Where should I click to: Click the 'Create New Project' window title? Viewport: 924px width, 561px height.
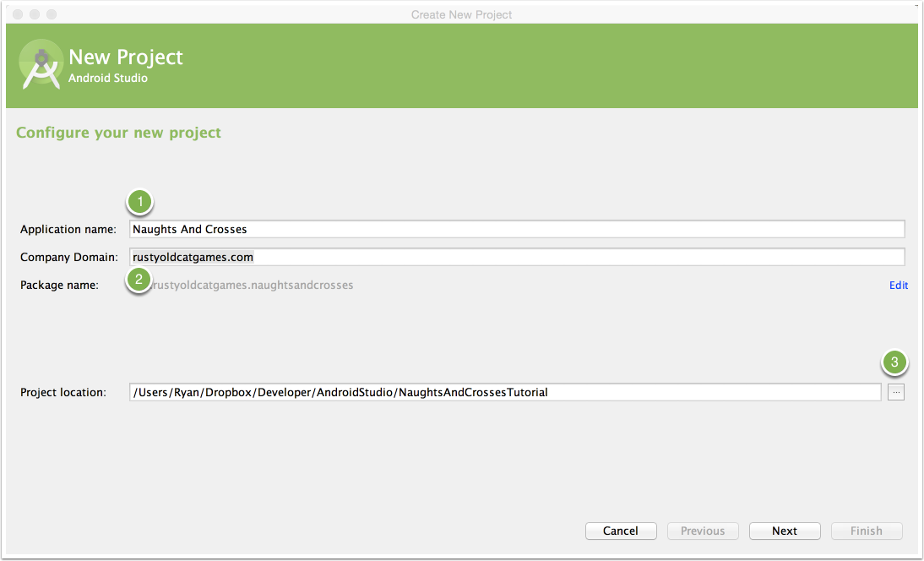coord(461,14)
